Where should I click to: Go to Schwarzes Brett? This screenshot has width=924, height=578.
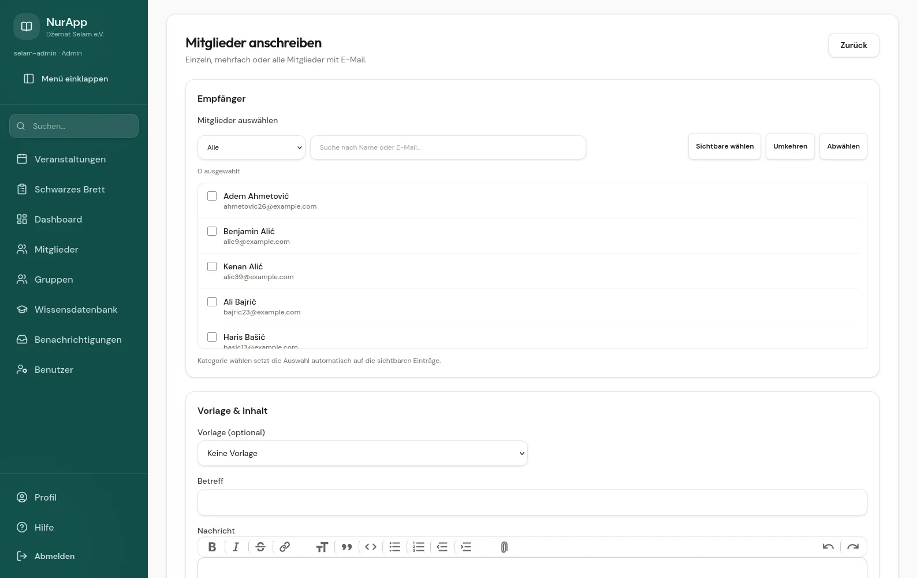(74, 189)
